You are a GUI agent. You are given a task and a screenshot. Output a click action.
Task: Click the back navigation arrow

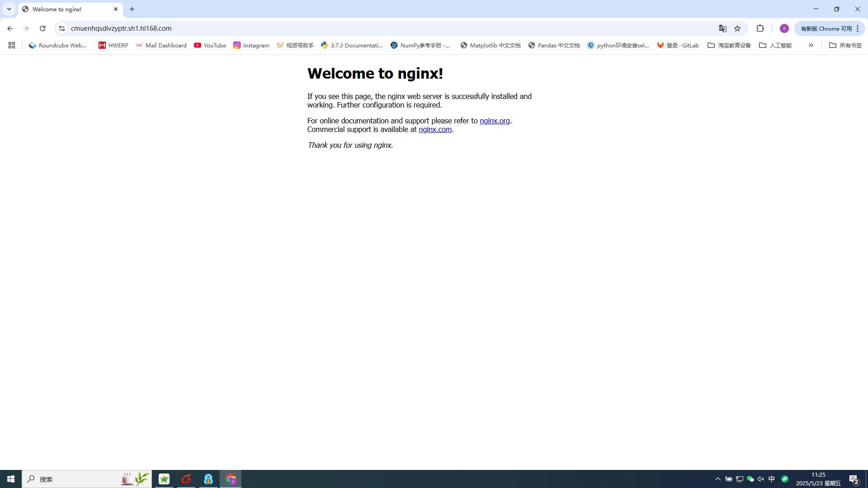pyautogui.click(x=10, y=28)
